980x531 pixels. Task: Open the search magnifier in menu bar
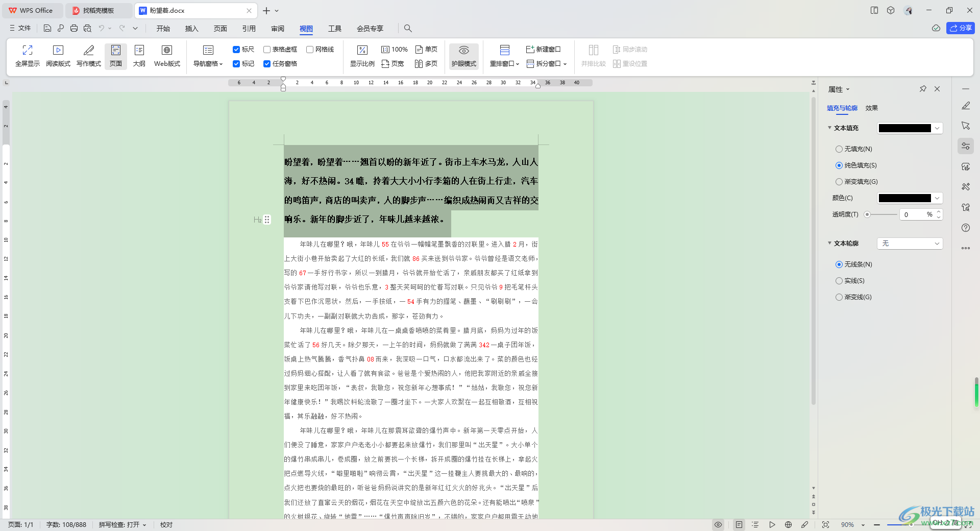tap(408, 28)
